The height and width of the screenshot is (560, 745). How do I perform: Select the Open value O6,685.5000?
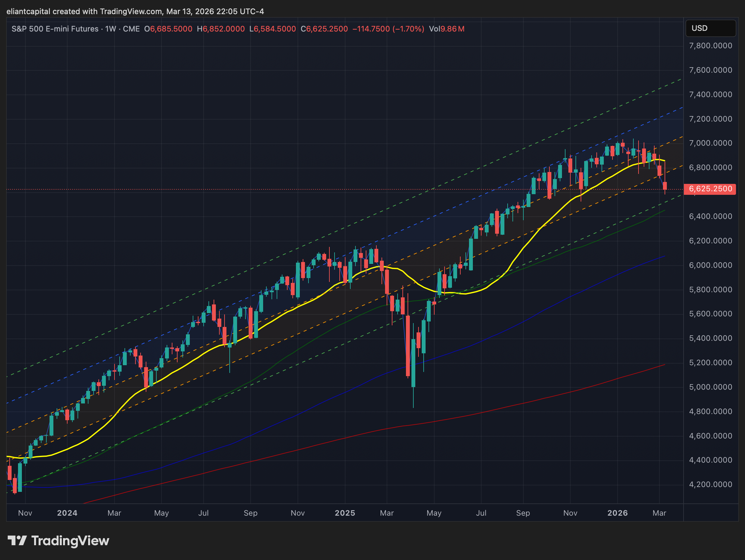click(x=168, y=29)
